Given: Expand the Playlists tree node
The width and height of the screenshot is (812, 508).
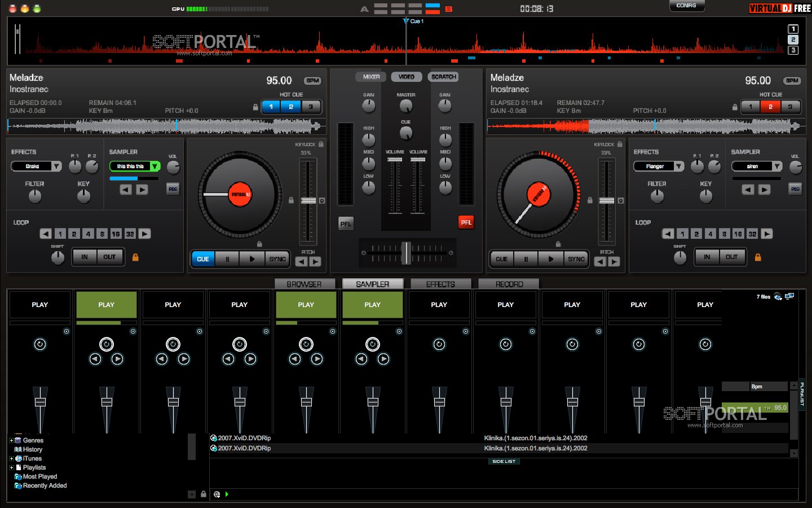Looking at the screenshot, I should click(11, 467).
